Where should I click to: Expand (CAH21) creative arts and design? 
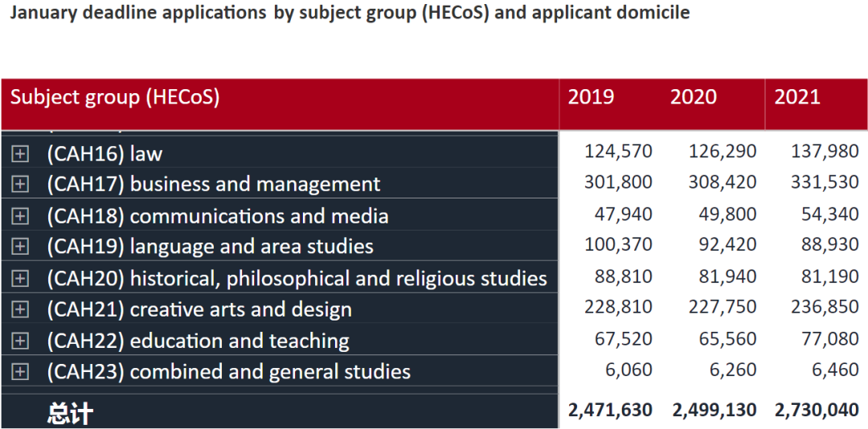20,308
